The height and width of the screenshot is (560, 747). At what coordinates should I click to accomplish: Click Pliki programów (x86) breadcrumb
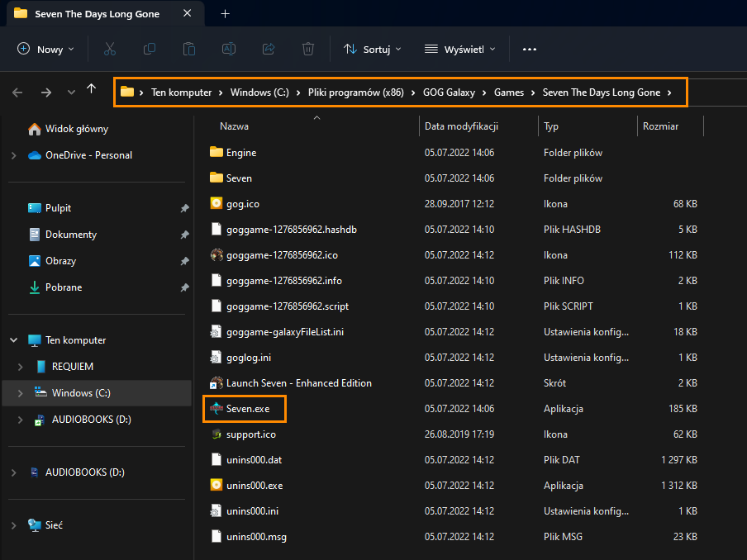tap(356, 93)
